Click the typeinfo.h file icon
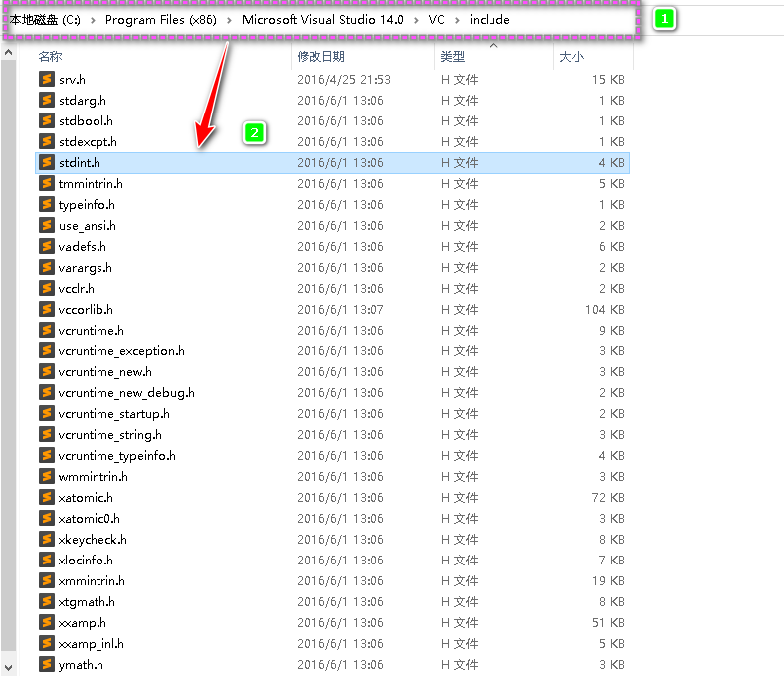Image resolution: width=784 pixels, height=676 pixels. tap(47, 205)
